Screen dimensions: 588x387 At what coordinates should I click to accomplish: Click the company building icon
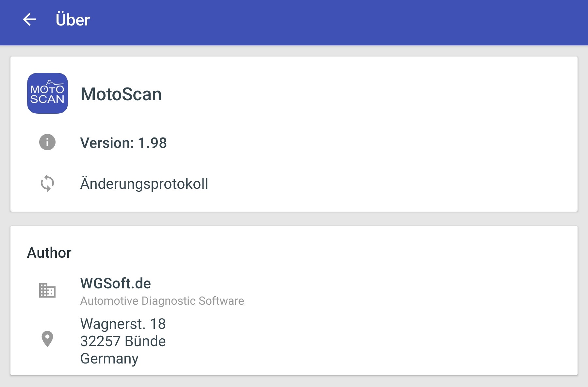click(47, 290)
